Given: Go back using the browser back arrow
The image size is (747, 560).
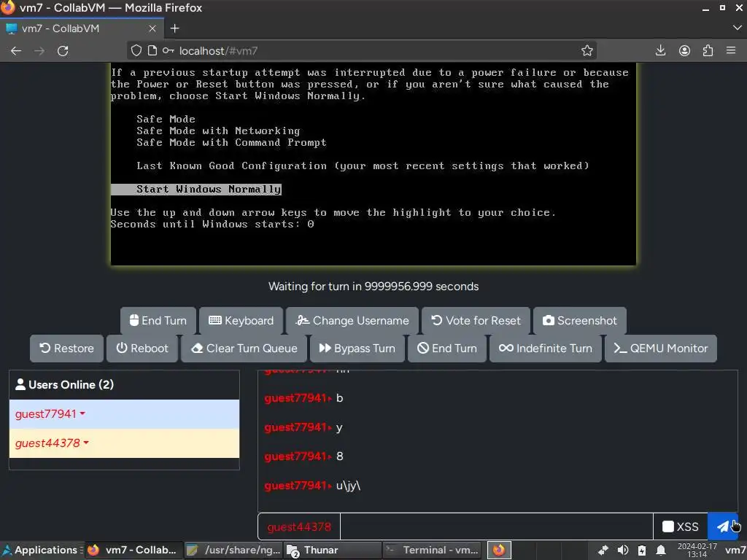Looking at the screenshot, I should point(16,51).
